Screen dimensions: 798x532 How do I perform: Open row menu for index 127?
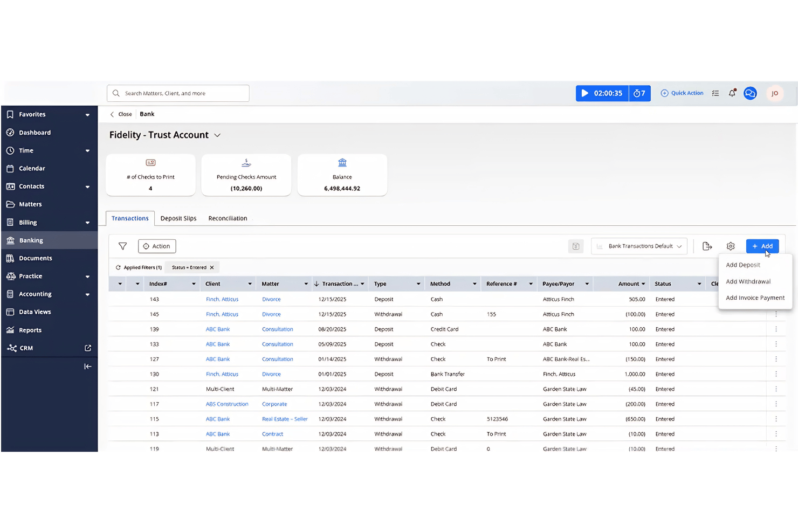click(x=776, y=359)
